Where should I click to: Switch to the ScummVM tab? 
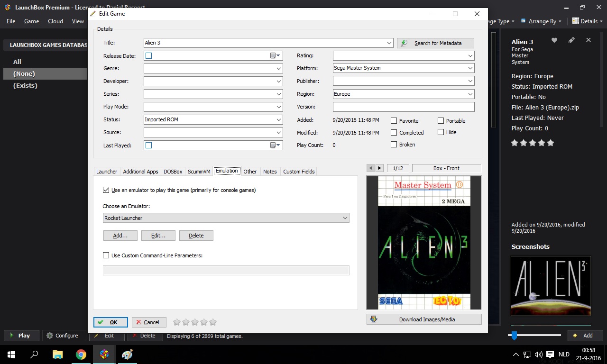[199, 172]
